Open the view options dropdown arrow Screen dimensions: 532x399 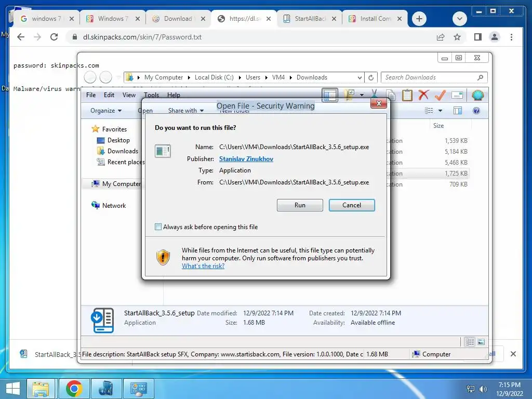440,111
